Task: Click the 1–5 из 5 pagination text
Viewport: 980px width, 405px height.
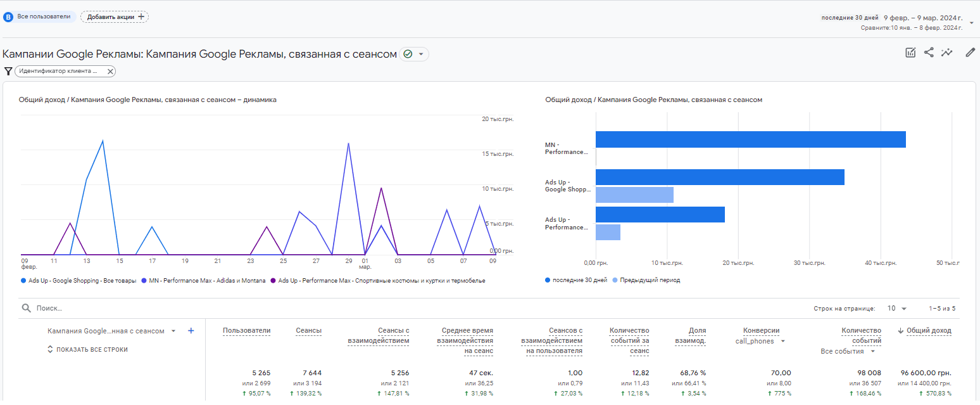Action: (942, 309)
